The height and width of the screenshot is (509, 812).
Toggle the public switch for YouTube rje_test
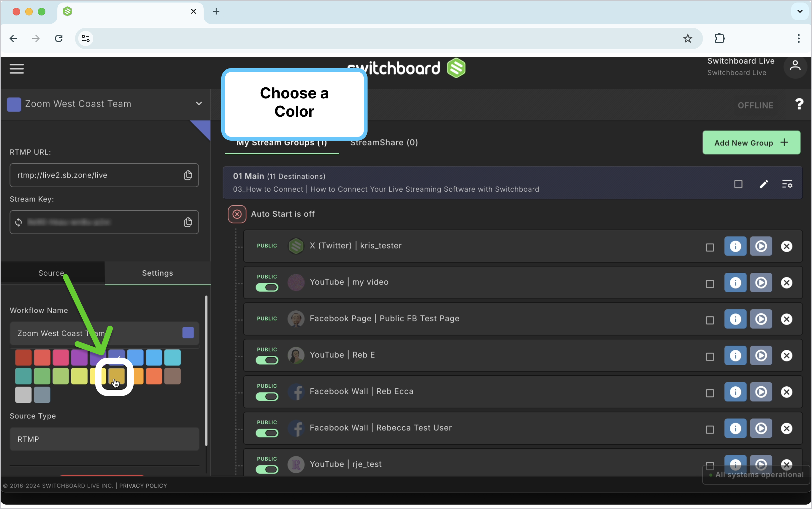pos(267,469)
